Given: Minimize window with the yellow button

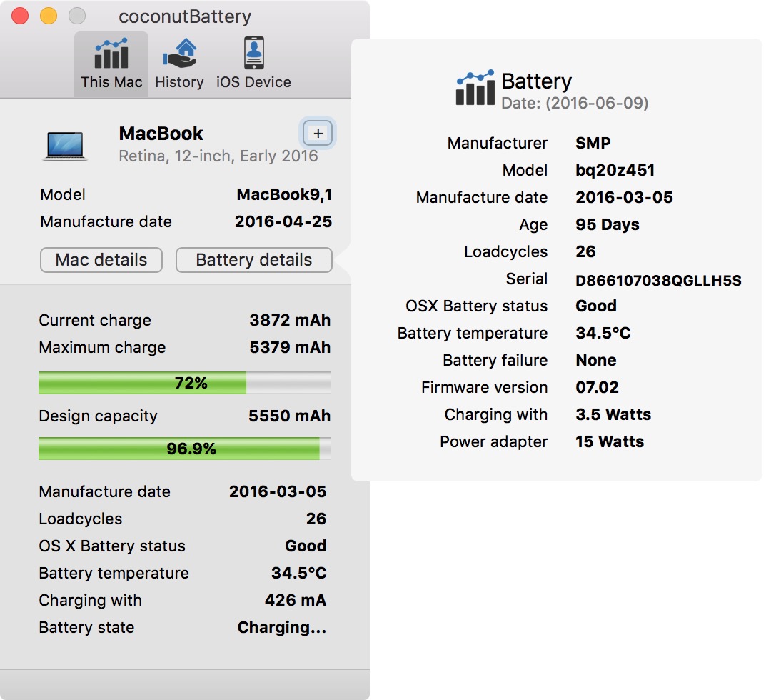Looking at the screenshot, I should point(49,16).
